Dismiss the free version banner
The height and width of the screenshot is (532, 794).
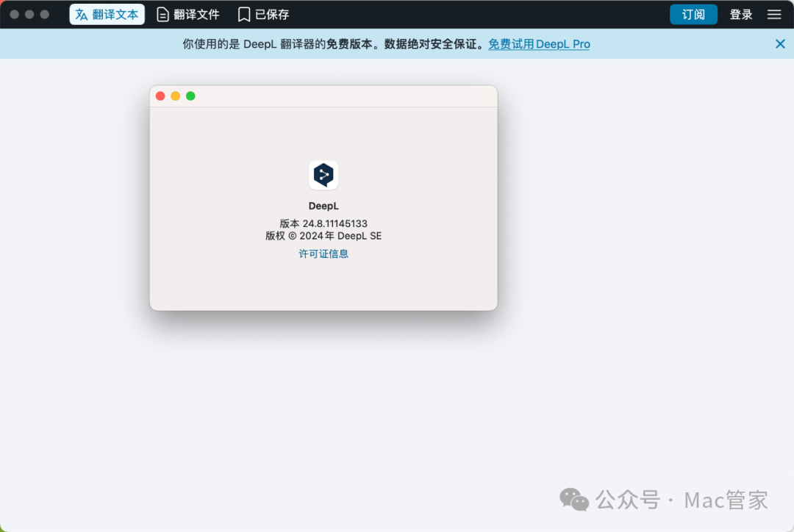point(780,44)
